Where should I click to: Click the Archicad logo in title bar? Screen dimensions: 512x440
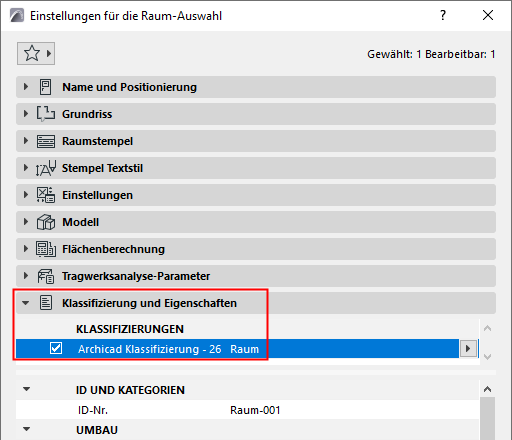click(x=17, y=15)
